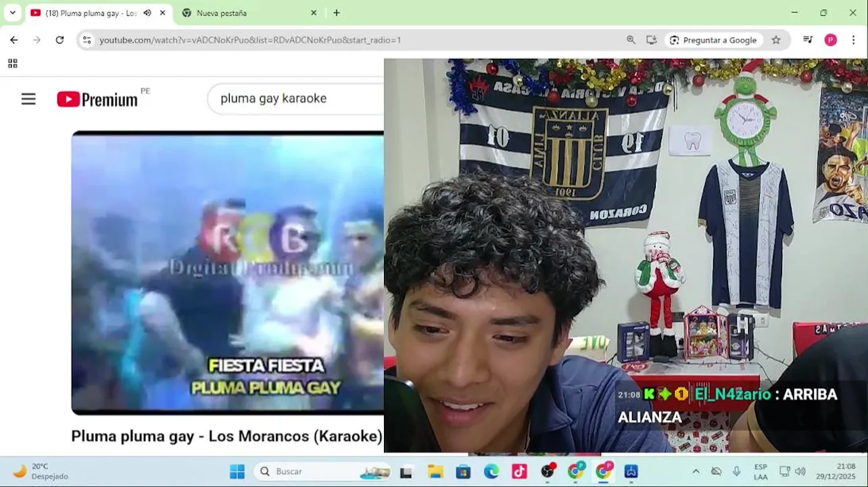The height and width of the screenshot is (487, 868).
Task: Open Chrome three-dot menu
Action: [854, 40]
